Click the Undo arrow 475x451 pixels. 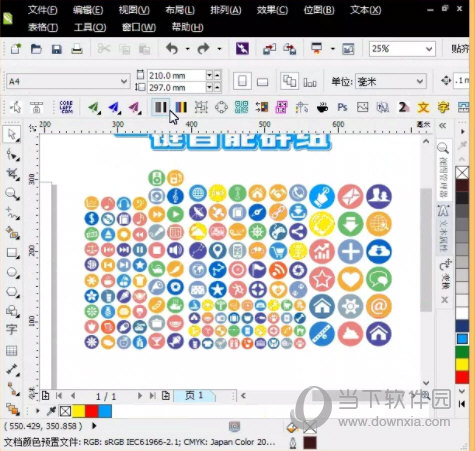pos(172,49)
